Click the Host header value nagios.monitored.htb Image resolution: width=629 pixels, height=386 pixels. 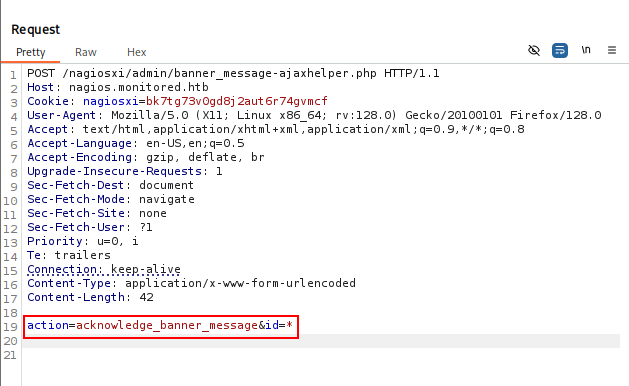point(139,87)
